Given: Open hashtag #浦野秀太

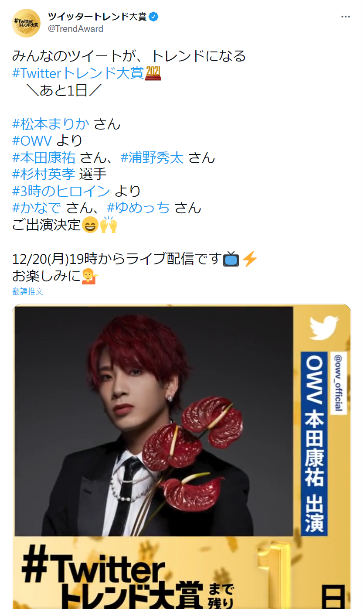Looking at the screenshot, I should [152, 157].
